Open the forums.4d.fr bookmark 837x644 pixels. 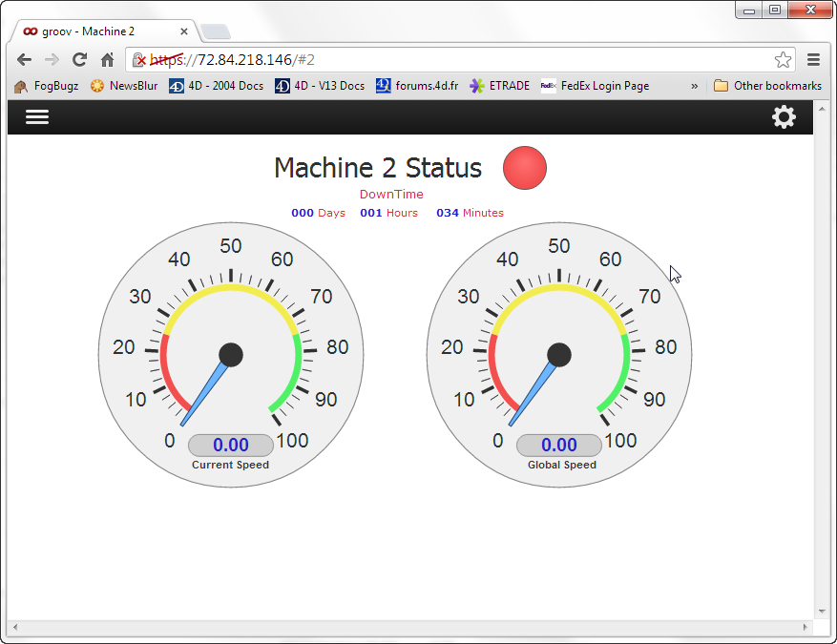(x=417, y=86)
